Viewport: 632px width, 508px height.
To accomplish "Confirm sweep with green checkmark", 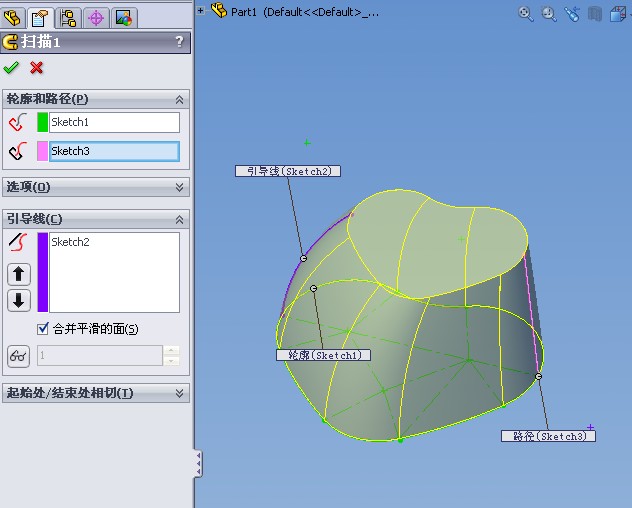I will pos(11,67).
